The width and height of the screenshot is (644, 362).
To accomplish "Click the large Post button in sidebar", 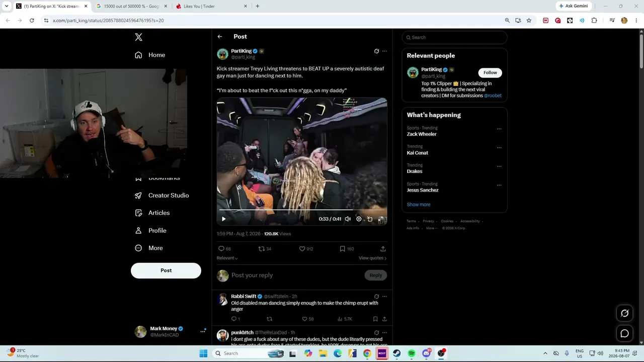I will [166, 270].
